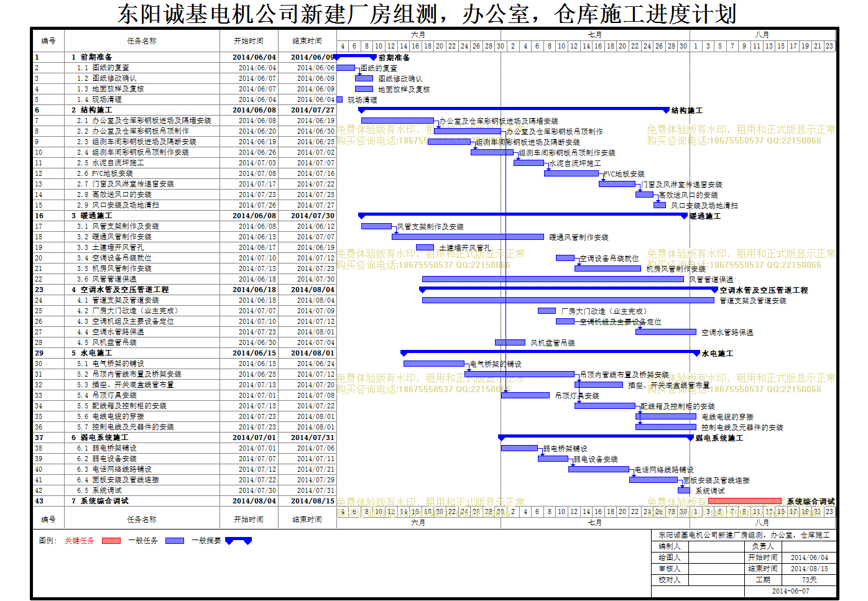Click the Gantt bar for 风机盘管吊装
Image resolution: width=868 pixels, height=601 pixels.
(x=510, y=342)
